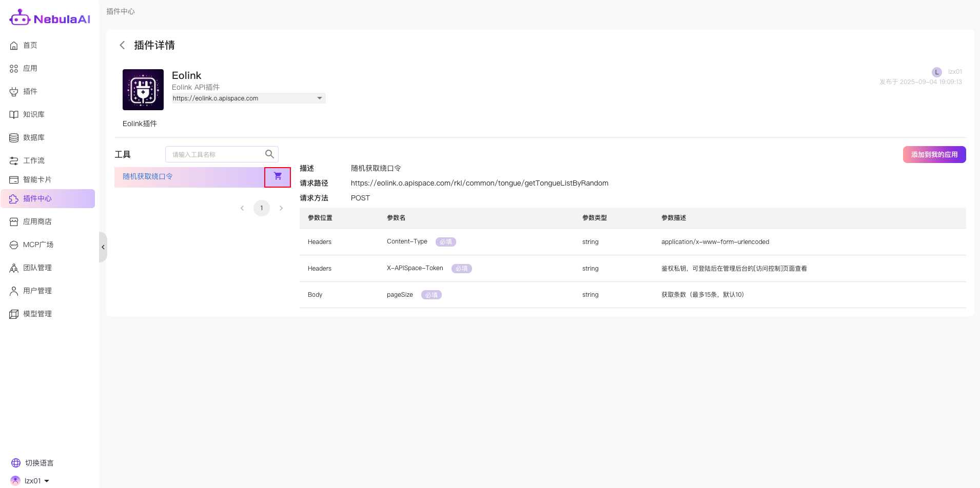
Task: Open 知识库 book icon in sidebar
Action: (x=14, y=115)
